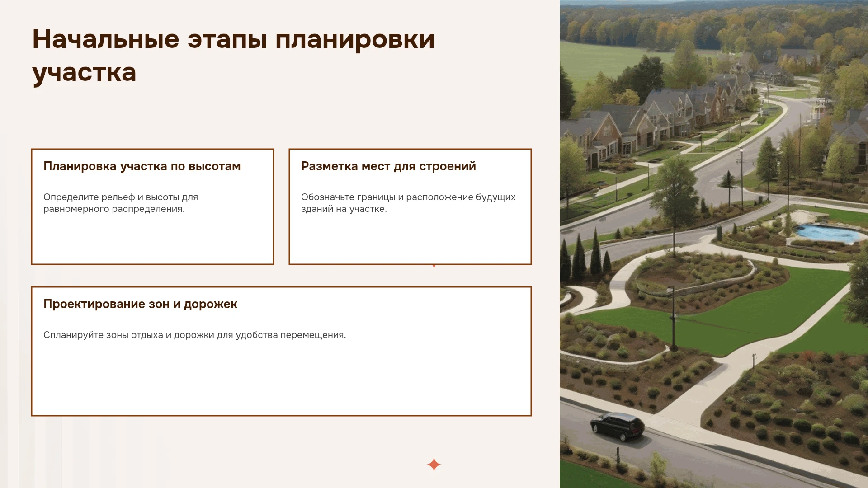Click the orange four-point star icon

434,465
